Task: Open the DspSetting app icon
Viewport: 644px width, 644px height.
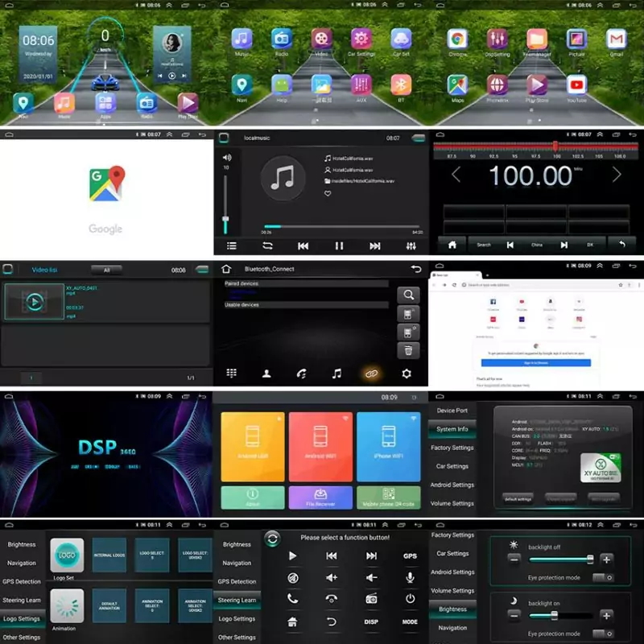Action: pos(497,39)
